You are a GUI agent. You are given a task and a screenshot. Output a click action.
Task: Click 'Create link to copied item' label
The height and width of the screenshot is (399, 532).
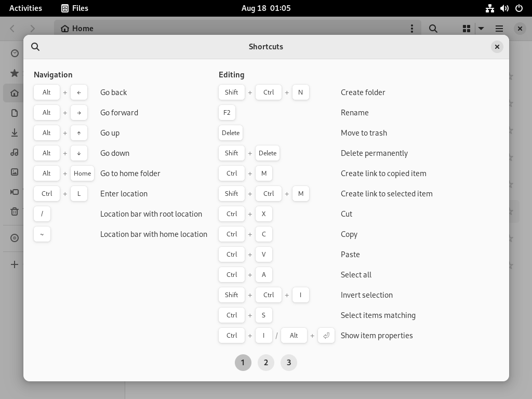383,174
